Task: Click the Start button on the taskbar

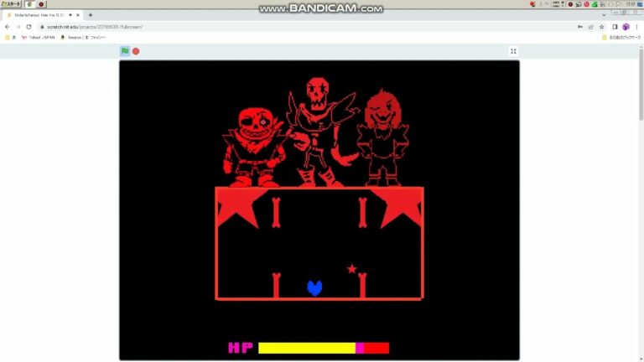Action: tap(11, 4)
